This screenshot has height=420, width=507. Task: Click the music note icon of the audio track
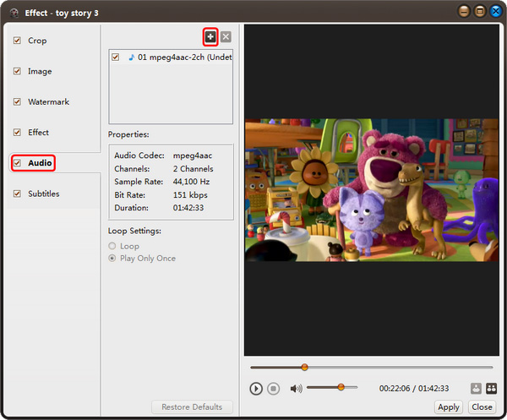131,57
